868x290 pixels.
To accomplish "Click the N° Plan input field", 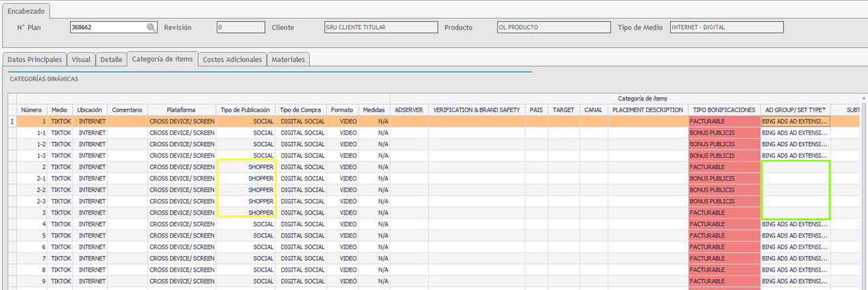I will tap(107, 27).
